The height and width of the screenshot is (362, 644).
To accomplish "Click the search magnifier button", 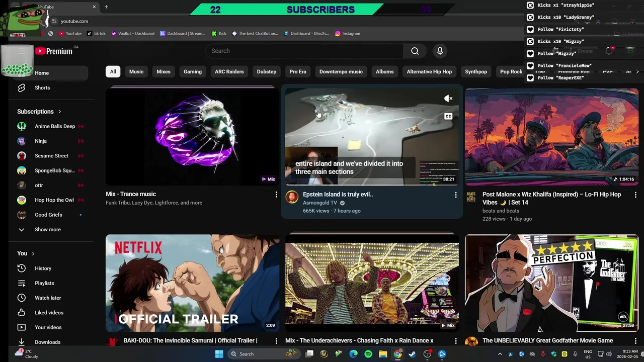I will point(415,51).
